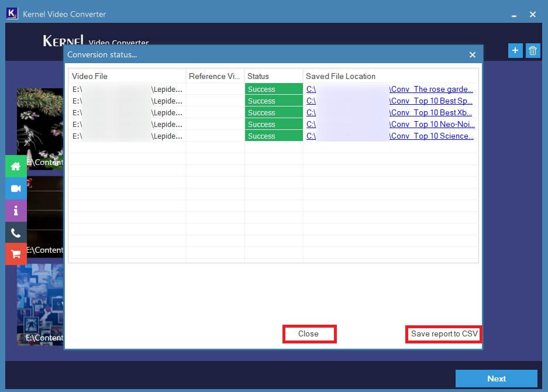Image resolution: width=548 pixels, height=392 pixels.
Task: Save report to CSV
Action: click(x=444, y=334)
